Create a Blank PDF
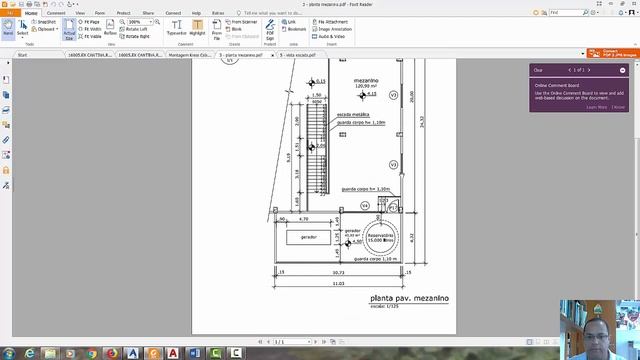Image resolution: width=640 pixels, height=360 pixels. [234, 29]
